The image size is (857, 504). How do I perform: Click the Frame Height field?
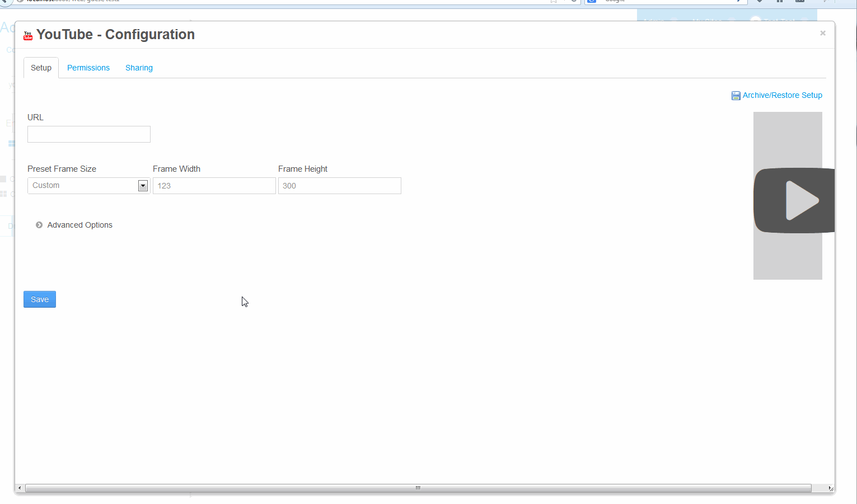click(340, 186)
